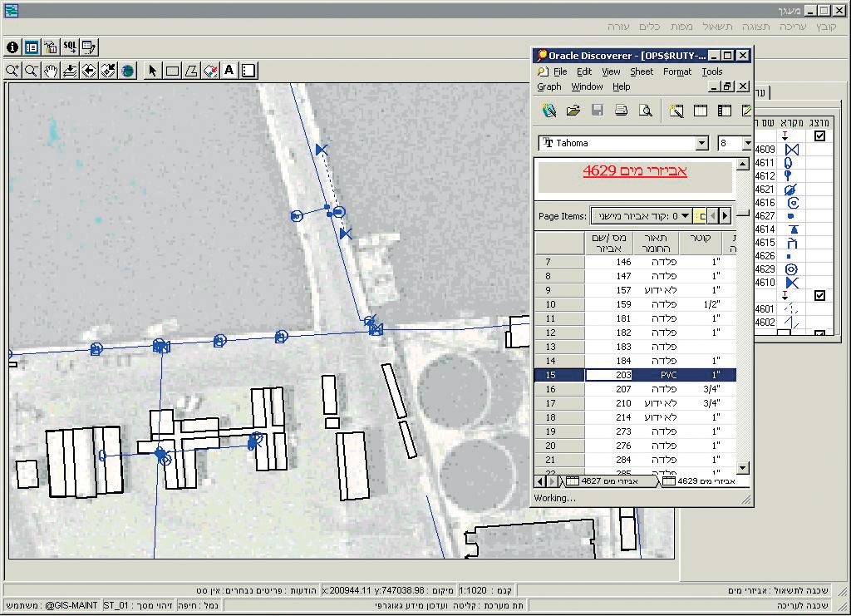This screenshot has height=616, width=851.
Task: Click the edit sheet pencil icon
Action: (x=747, y=111)
